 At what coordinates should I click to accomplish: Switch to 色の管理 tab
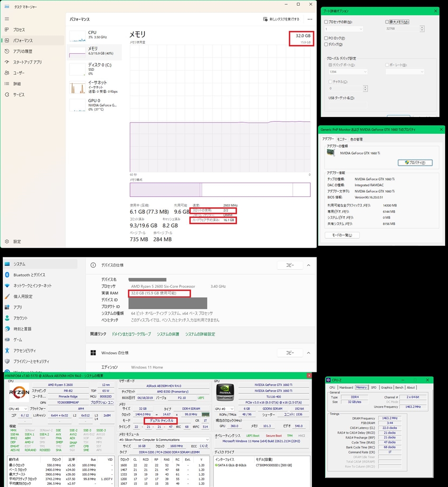pyautogui.click(x=356, y=139)
